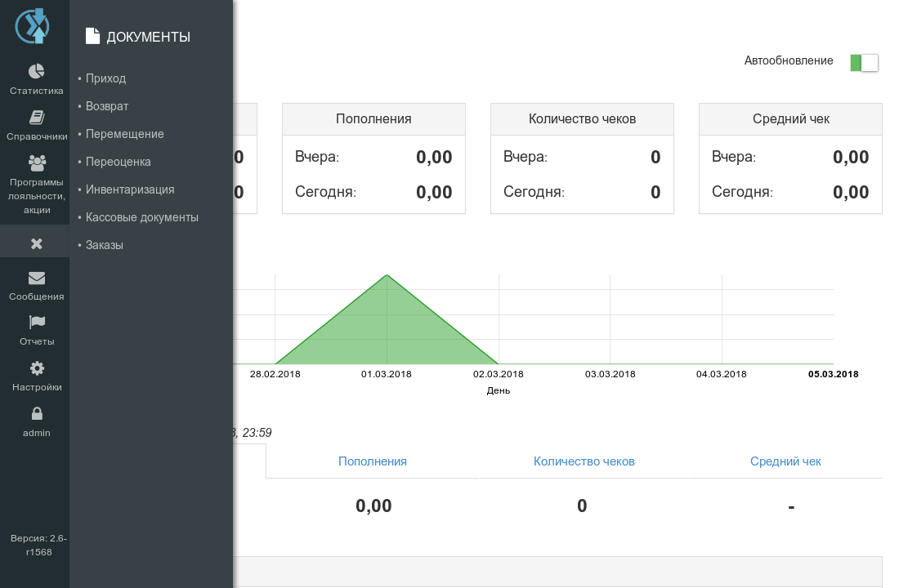Open Программы лояльности users icon

[37, 163]
